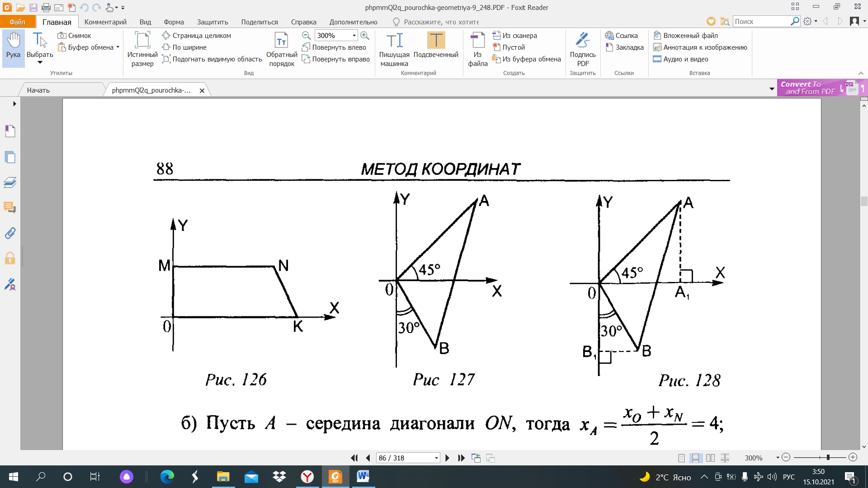Go to the next page

tap(448, 458)
